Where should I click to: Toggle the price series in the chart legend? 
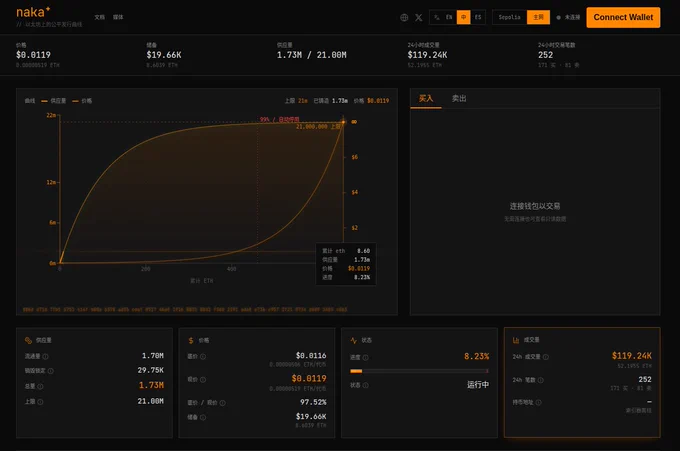pos(82,101)
